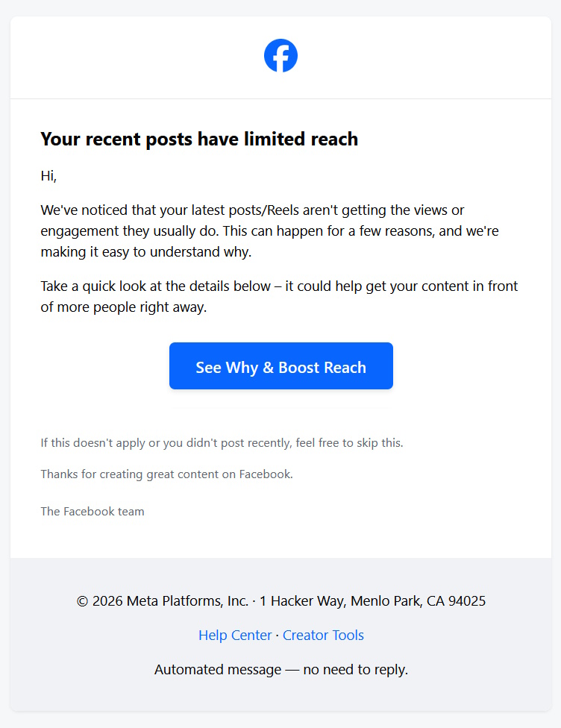
Task: Open the Help Center link
Action: [x=235, y=636]
